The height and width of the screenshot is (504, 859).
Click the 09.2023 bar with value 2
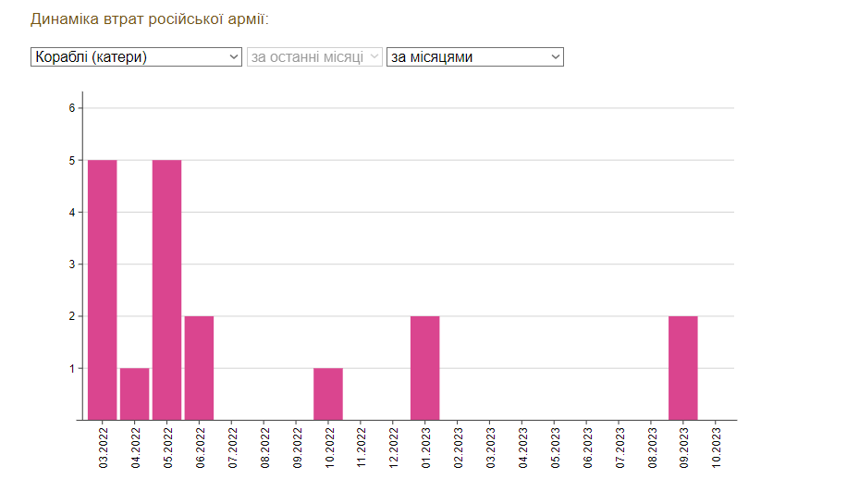click(683, 368)
